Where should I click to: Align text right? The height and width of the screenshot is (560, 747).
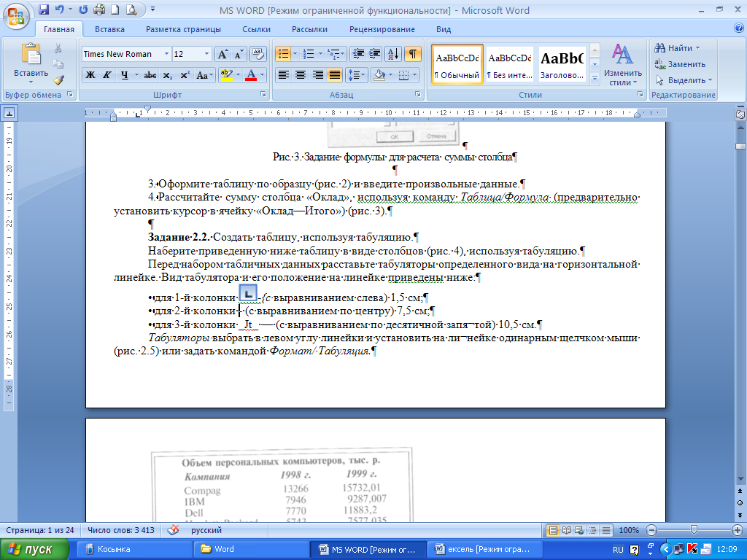318,75
